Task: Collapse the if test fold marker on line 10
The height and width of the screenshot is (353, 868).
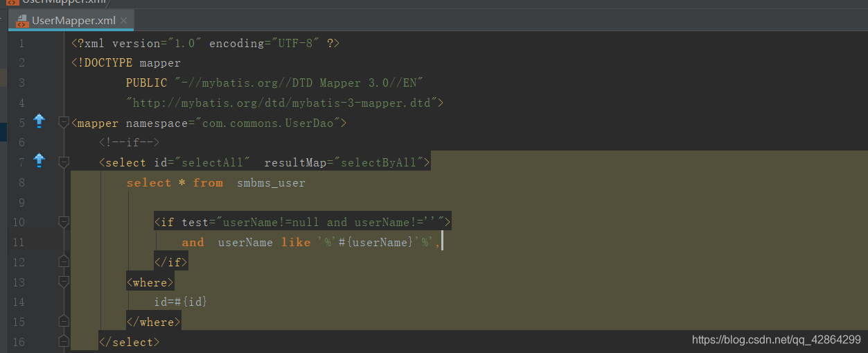Action: (x=64, y=222)
